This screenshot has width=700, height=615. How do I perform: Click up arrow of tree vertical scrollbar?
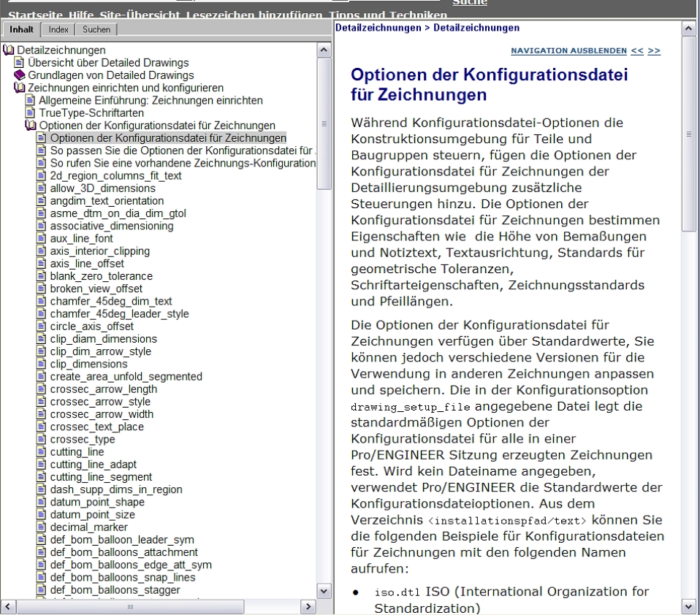coord(324,50)
